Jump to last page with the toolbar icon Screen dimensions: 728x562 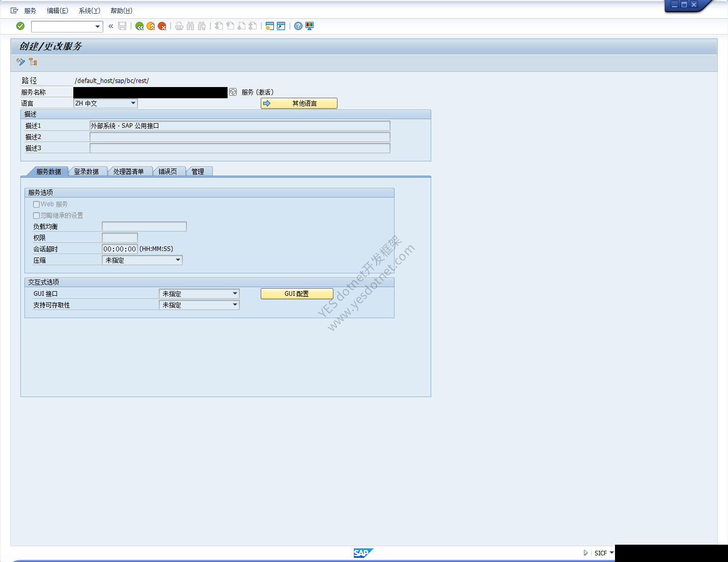(x=253, y=26)
